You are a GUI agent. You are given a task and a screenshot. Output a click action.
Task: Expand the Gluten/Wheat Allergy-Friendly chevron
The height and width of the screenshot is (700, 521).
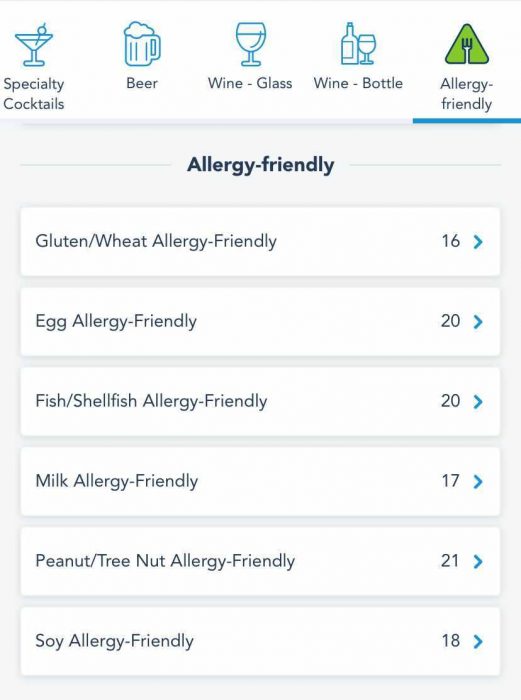coord(478,242)
